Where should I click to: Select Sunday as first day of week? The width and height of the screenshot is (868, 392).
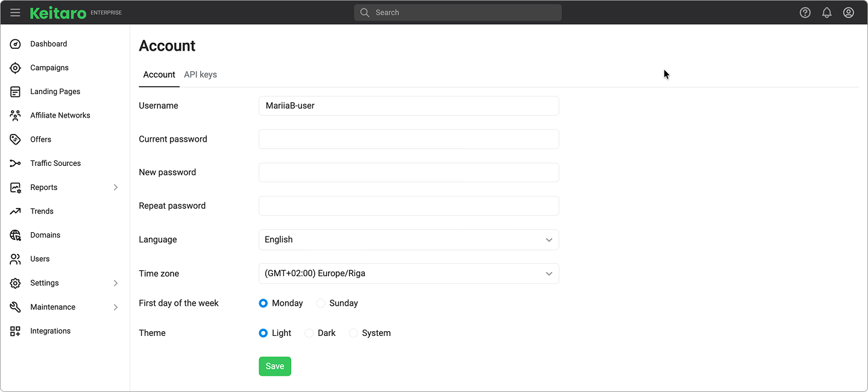pyautogui.click(x=321, y=303)
